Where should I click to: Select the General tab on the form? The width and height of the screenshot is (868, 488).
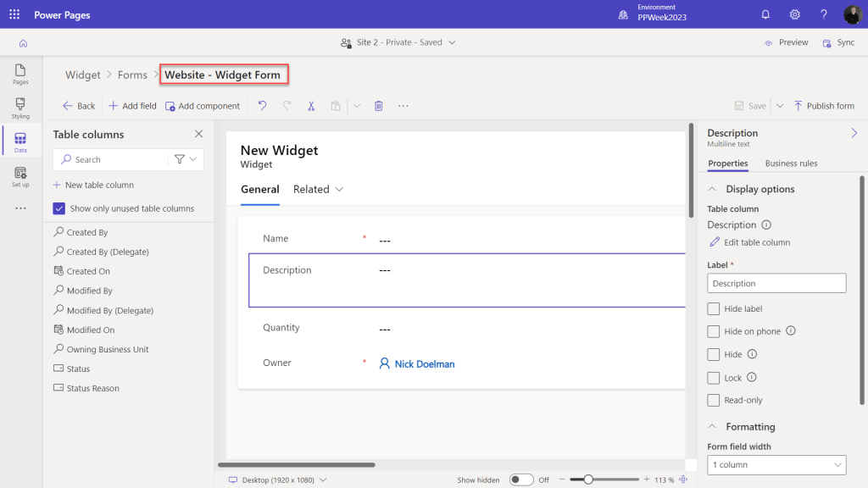pos(260,189)
